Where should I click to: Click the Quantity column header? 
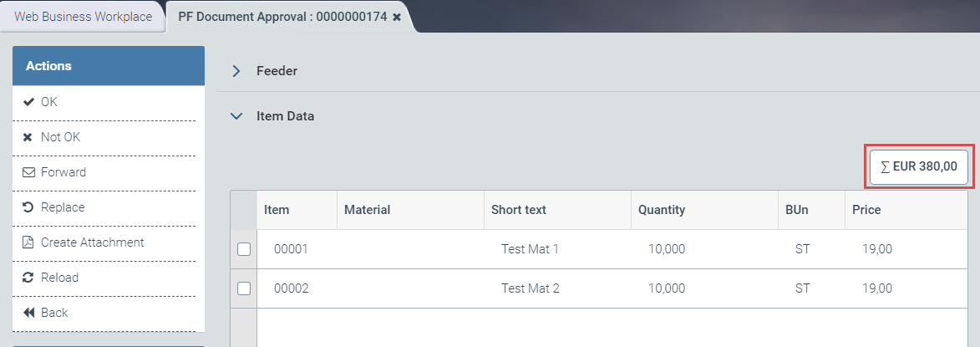(x=661, y=210)
